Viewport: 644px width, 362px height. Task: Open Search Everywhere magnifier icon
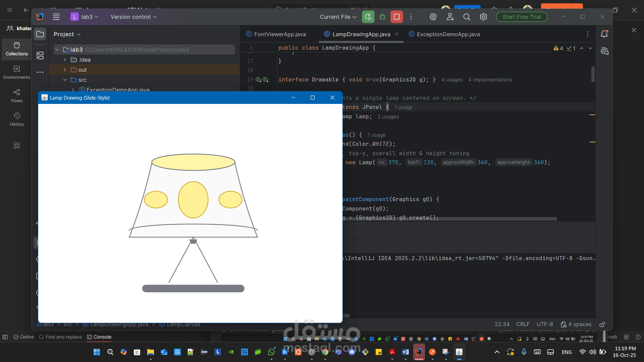tap(467, 17)
